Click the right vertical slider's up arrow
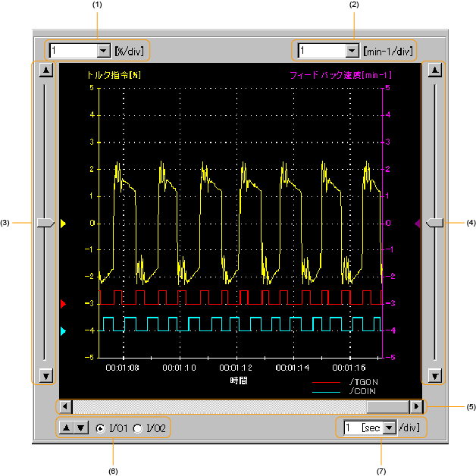The image size is (476, 476). 434,70
